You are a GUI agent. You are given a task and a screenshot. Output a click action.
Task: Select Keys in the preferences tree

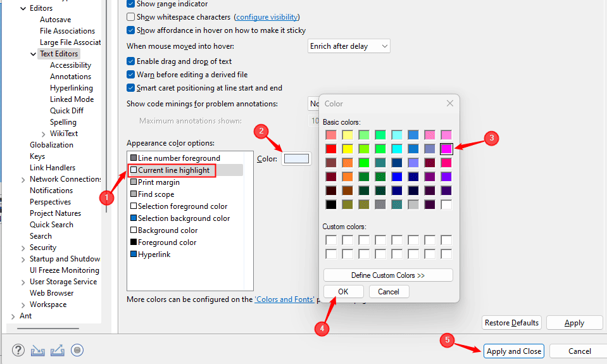(37, 156)
